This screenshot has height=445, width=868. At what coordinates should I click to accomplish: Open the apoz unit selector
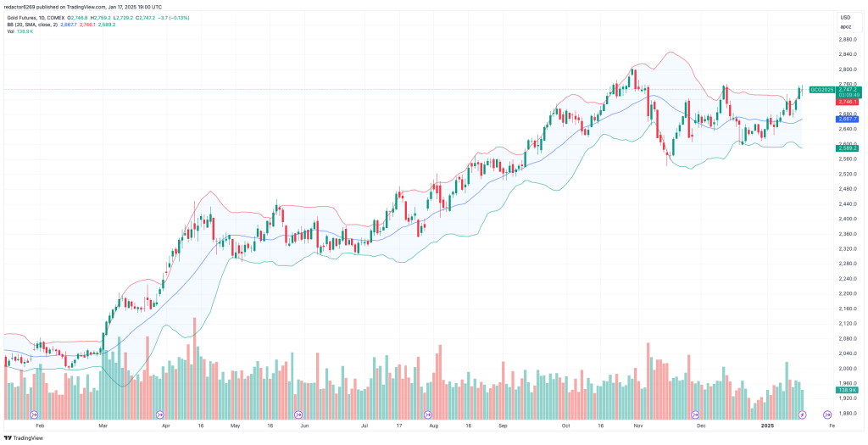845,27
